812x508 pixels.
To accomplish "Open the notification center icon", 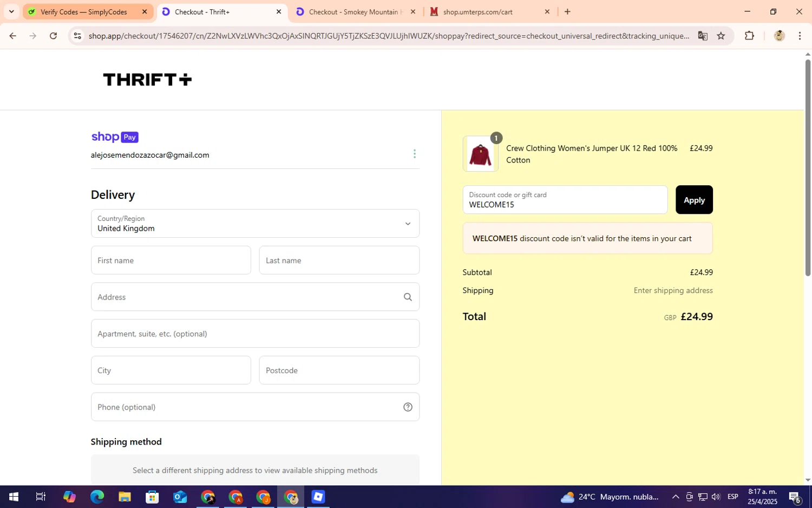I will 795,497.
